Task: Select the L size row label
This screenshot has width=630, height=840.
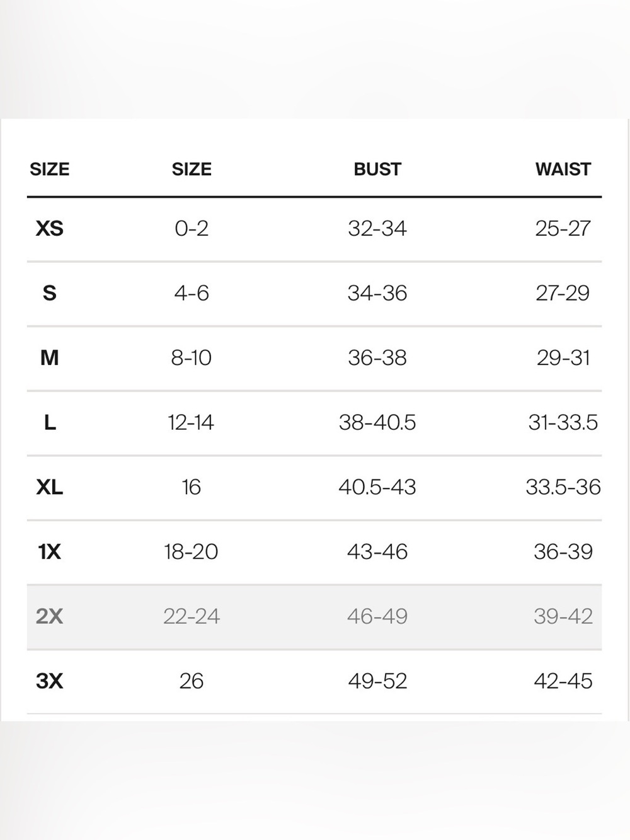Action: pyautogui.click(x=50, y=422)
